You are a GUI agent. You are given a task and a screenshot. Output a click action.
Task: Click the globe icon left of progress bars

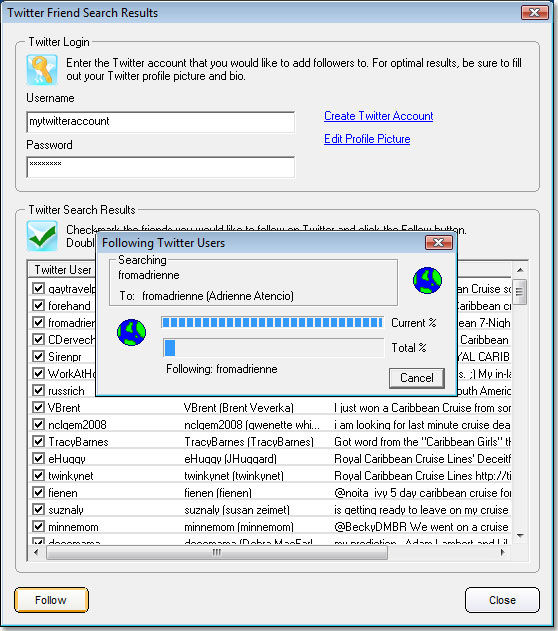(x=131, y=332)
